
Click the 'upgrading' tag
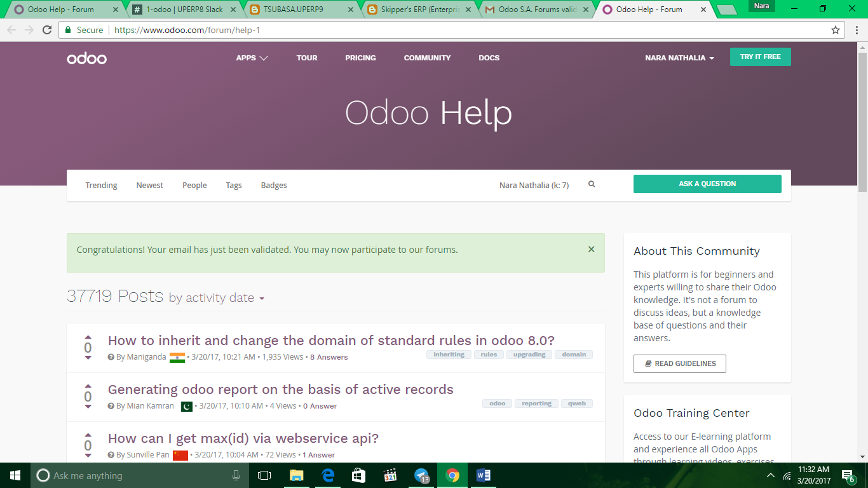click(529, 355)
